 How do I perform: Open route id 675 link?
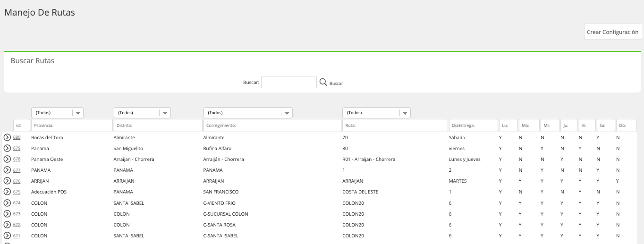(x=17, y=192)
